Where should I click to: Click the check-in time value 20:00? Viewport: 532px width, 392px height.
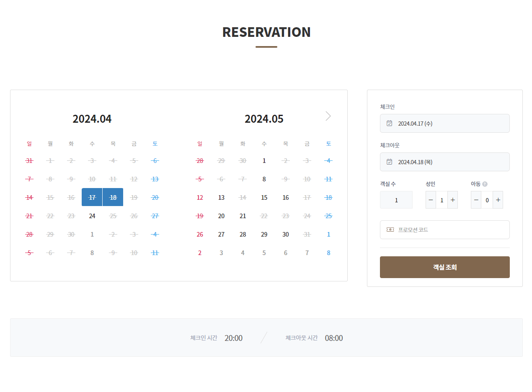(233, 338)
